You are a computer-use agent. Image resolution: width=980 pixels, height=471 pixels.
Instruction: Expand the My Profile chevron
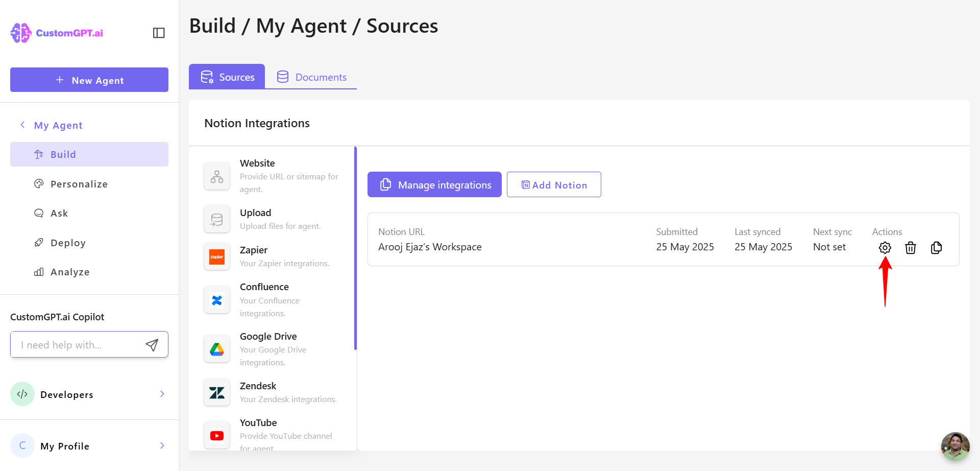click(162, 445)
